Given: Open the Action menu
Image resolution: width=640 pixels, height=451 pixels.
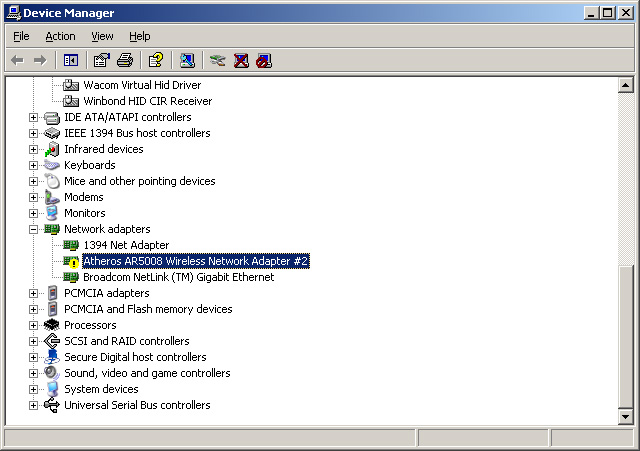Looking at the screenshot, I should [x=60, y=36].
